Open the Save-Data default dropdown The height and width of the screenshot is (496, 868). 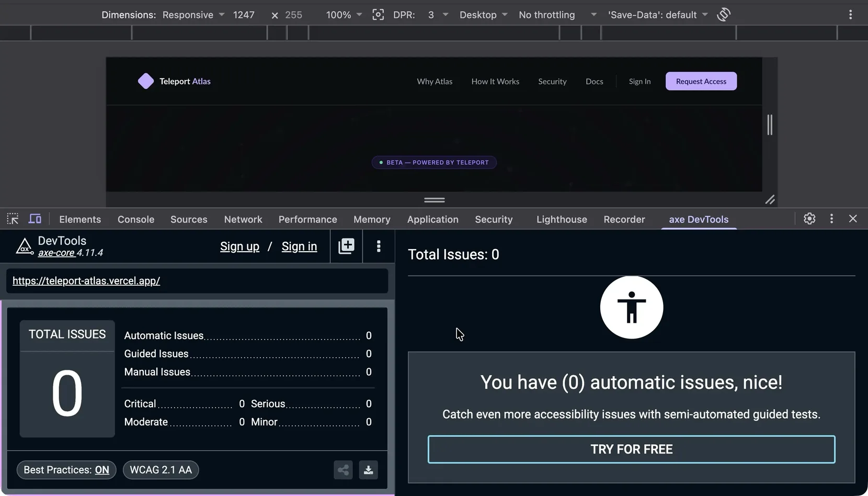click(658, 15)
